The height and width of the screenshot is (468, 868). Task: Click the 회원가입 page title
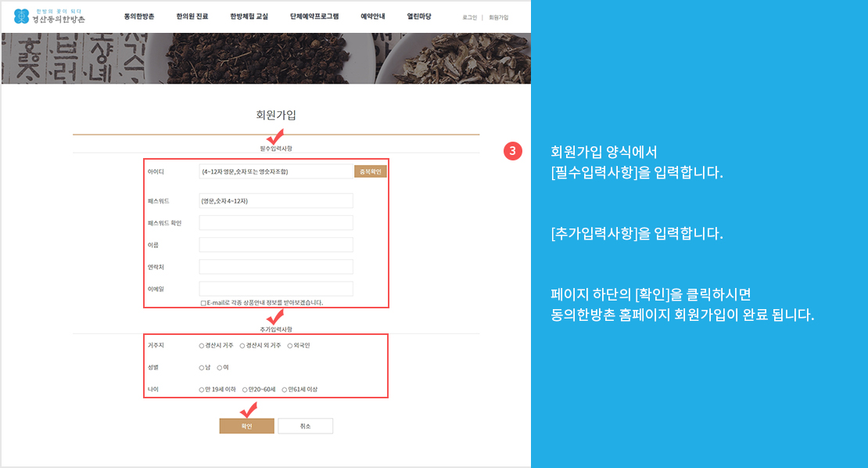click(276, 115)
